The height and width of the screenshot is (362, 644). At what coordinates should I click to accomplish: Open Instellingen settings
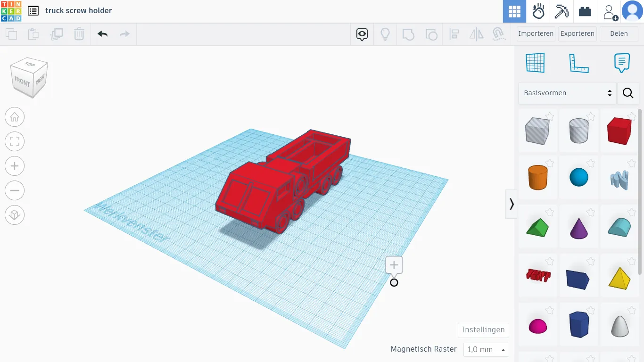483,330
